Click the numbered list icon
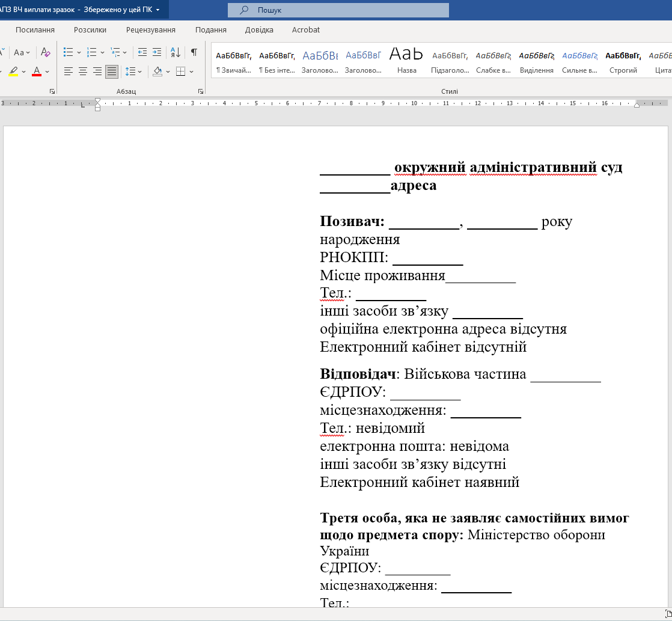This screenshot has height=621, width=672. 92,52
